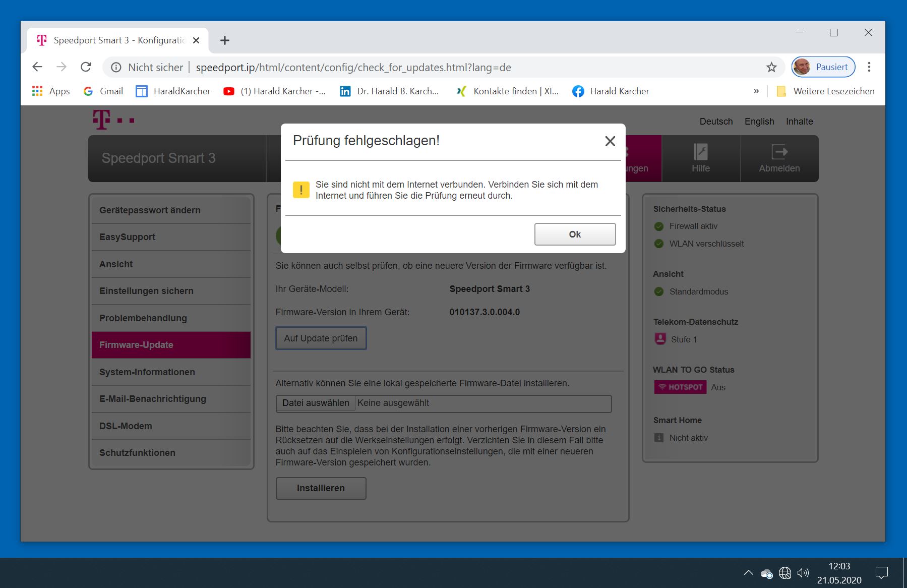Click the Standardmodus status checkmark

tap(658, 291)
